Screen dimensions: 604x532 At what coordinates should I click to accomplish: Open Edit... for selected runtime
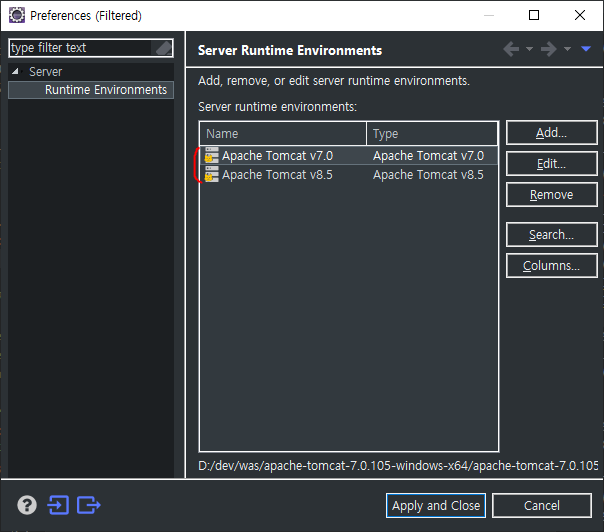pos(552,164)
